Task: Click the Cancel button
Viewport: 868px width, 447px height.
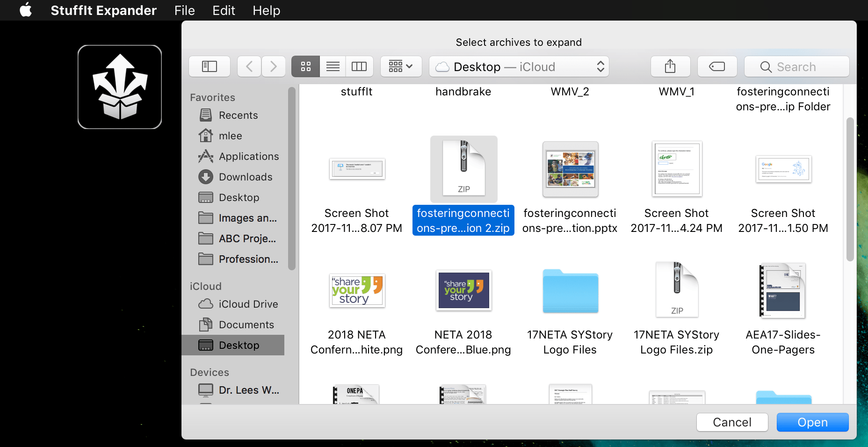Action: point(732,422)
